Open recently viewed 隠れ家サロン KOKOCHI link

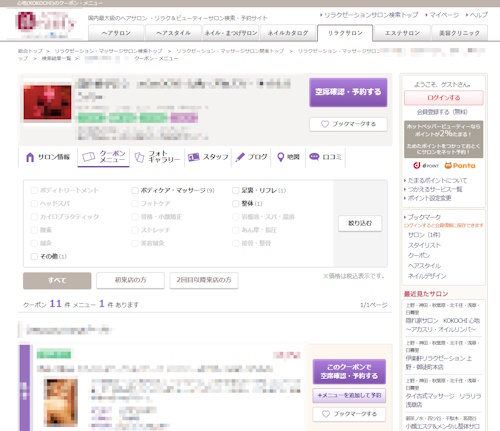point(443,325)
